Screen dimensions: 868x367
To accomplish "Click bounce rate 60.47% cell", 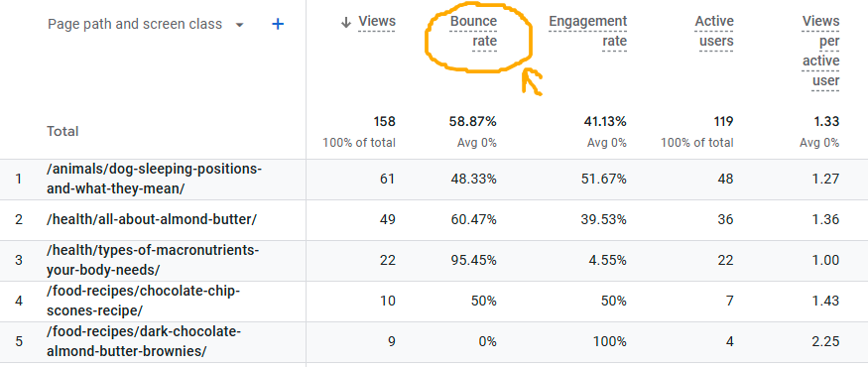I will (473, 220).
